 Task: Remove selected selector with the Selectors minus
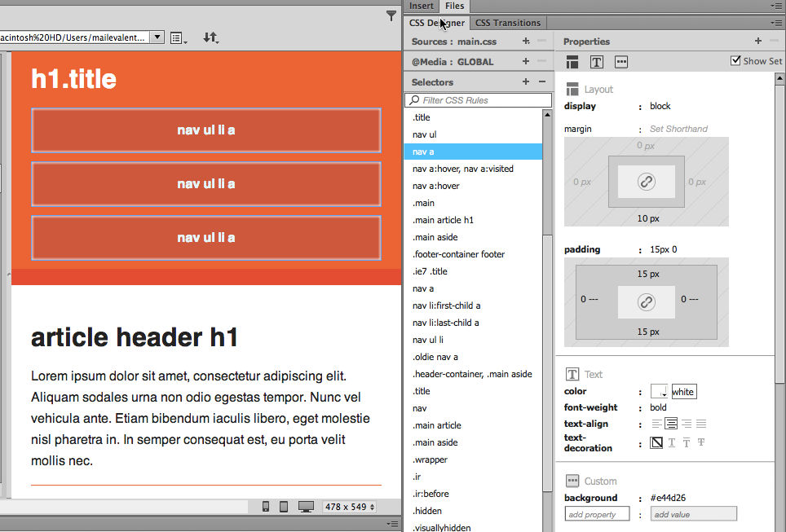point(542,81)
